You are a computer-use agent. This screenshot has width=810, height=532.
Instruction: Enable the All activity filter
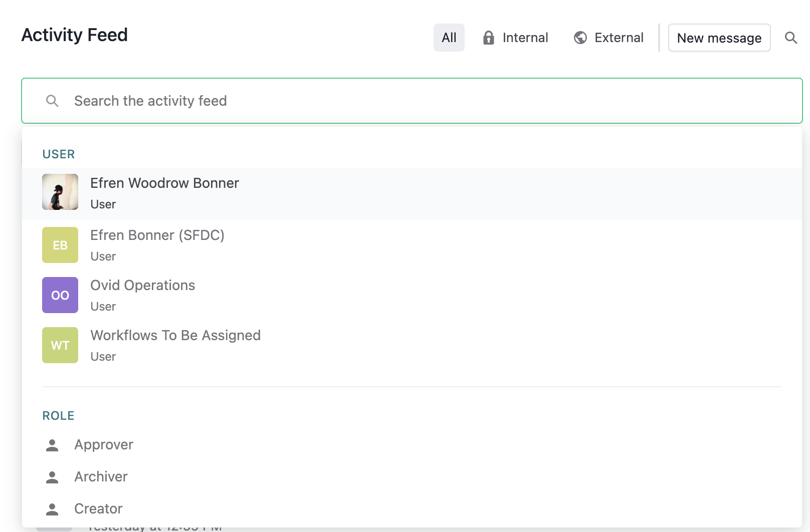tap(449, 37)
